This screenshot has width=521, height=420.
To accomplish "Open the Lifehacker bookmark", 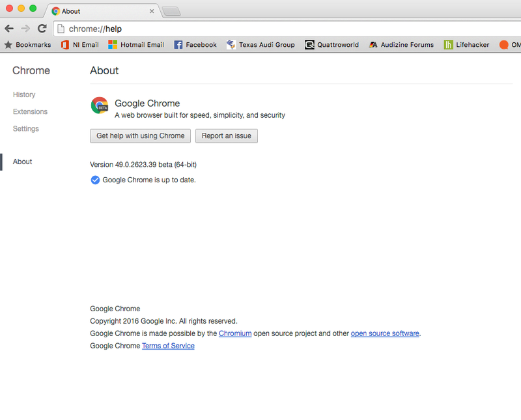I will [x=466, y=44].
